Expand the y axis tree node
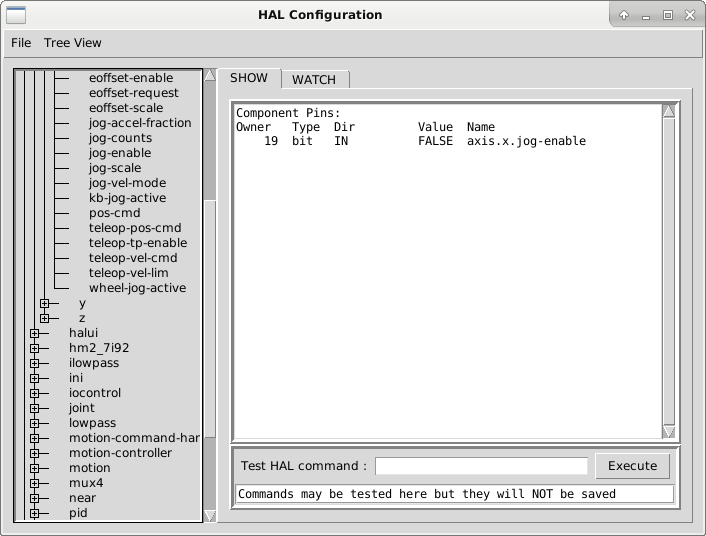Image resolution: width=706 pixels, height=536 pixels. (44, 303)
